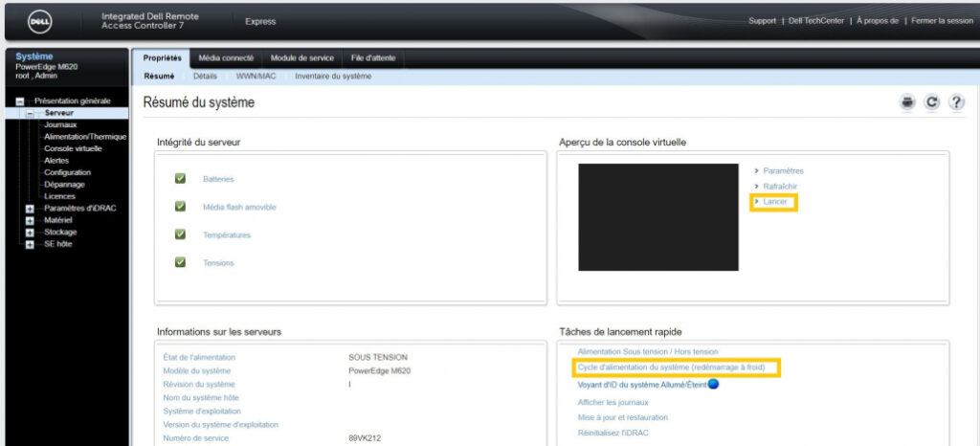Click the SOUS TENSION power state value
This screenshot has height=446, width=980.
tap(377, 357)
